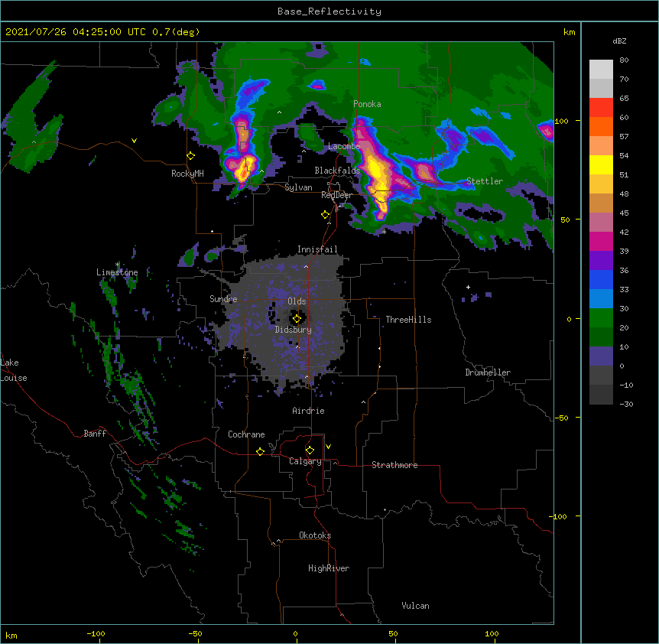Select the Lacombe label
659x644 pixels.
pos(344,146)
